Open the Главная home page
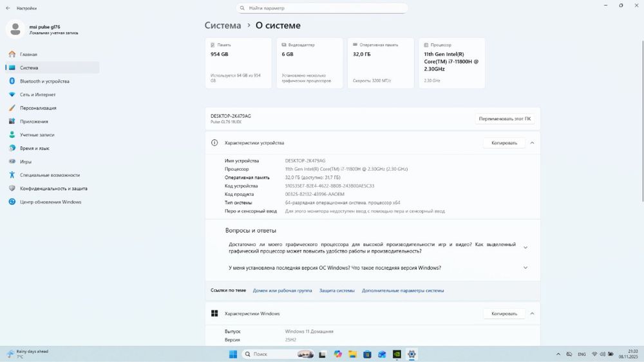The height and width of the screenshot is (362, 644). (x=52, y=54)
